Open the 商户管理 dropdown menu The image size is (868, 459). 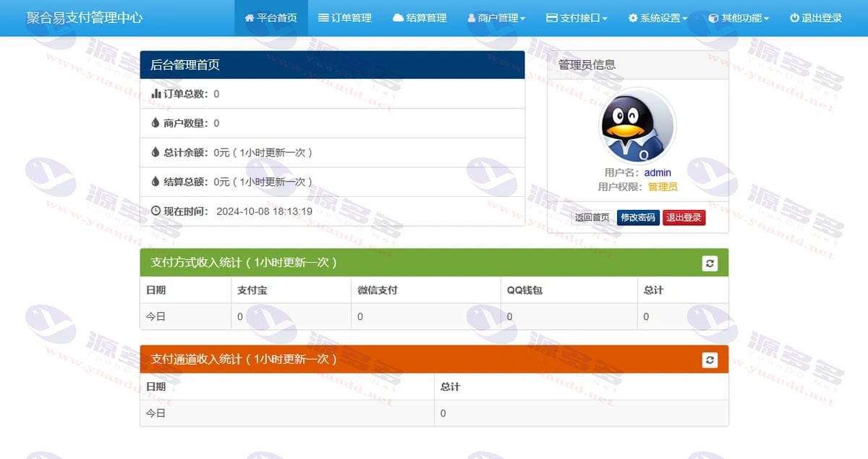[496, 18]
